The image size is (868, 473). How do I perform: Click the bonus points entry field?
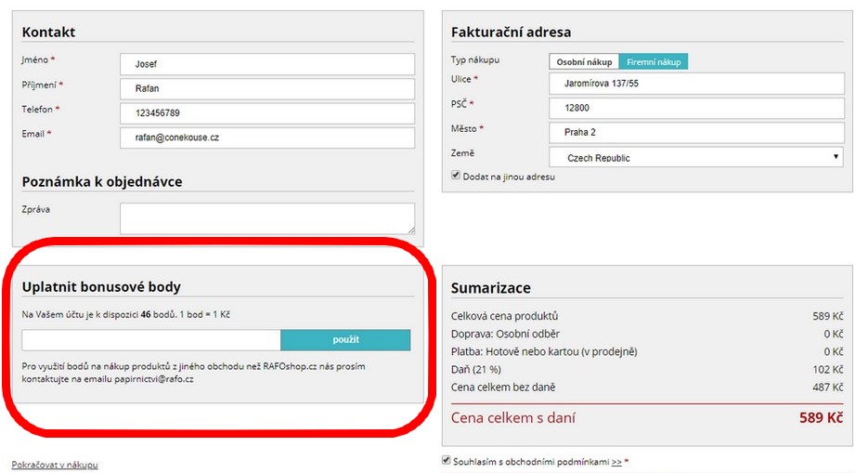151,340
